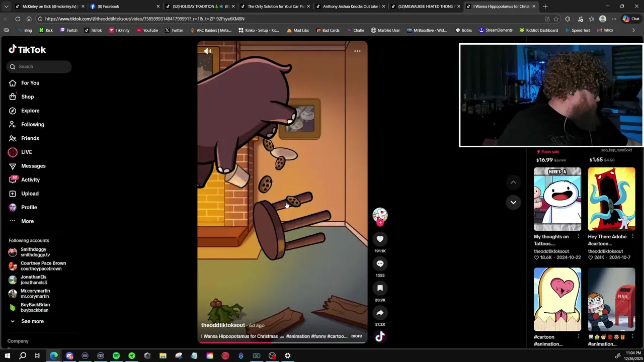Open 'Hey There Adobe' video thumbnail
The height and width of the screenshot is (362, 644).
(x=611, y=200)
